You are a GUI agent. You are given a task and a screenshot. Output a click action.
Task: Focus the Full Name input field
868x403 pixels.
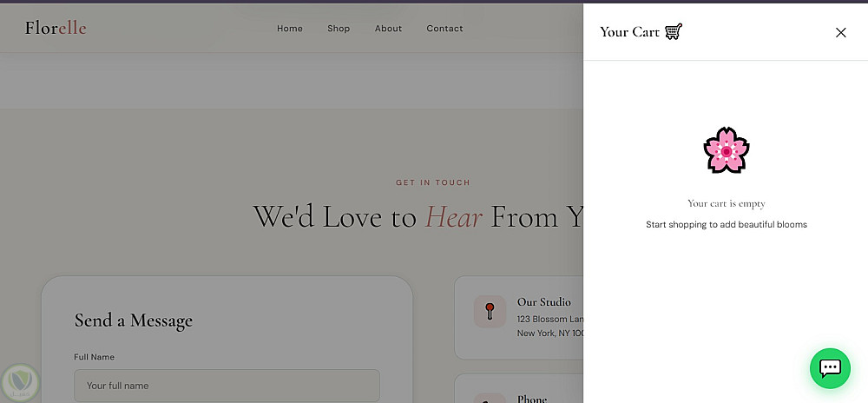[x=227, y=386]
